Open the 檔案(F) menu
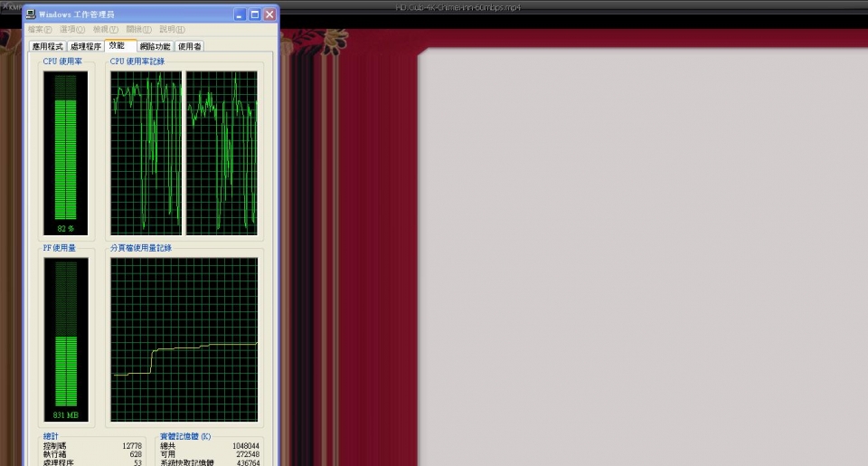Screen dimensions: 868x466 coord(39,29)
